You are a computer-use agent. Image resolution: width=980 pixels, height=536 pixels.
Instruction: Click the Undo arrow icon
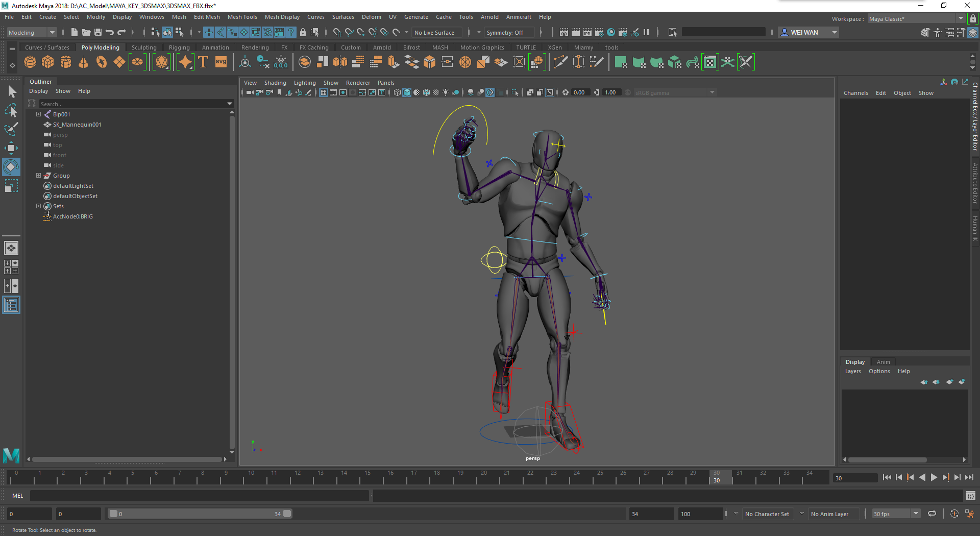(110, 32)
